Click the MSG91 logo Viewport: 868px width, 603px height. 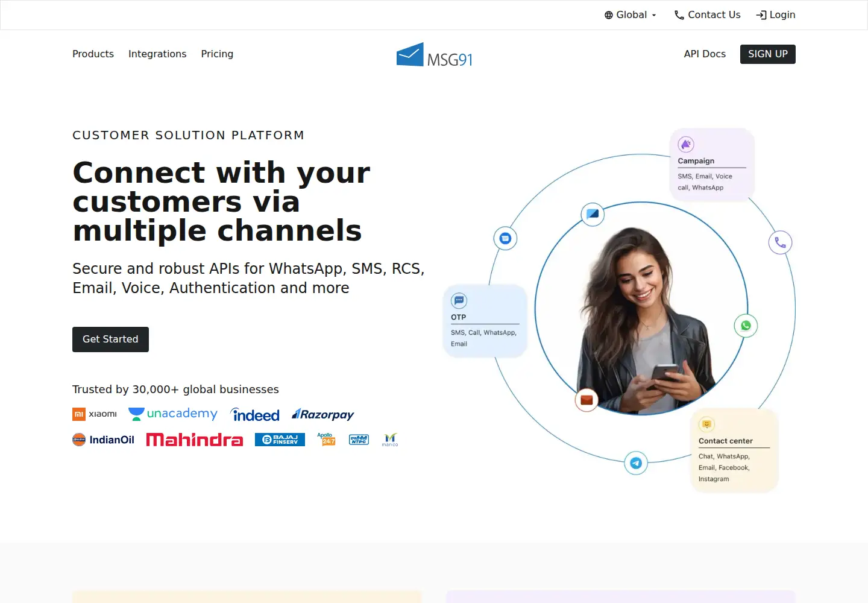coord(434,55)
